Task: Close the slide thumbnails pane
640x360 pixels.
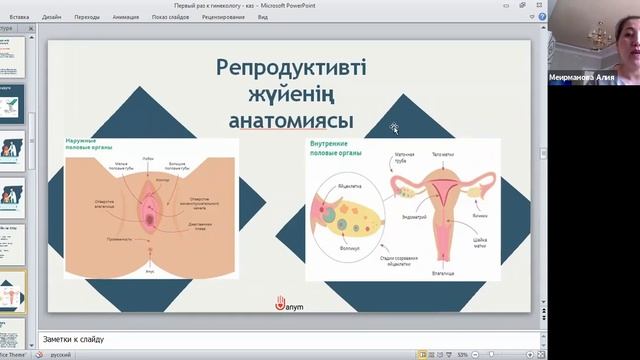Action: 31,29
